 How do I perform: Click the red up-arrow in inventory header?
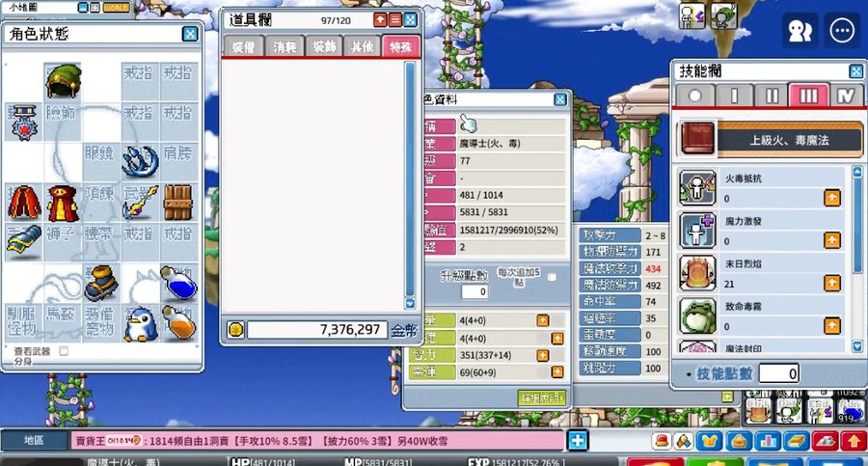pyautogui.click(x=380, y=20)
